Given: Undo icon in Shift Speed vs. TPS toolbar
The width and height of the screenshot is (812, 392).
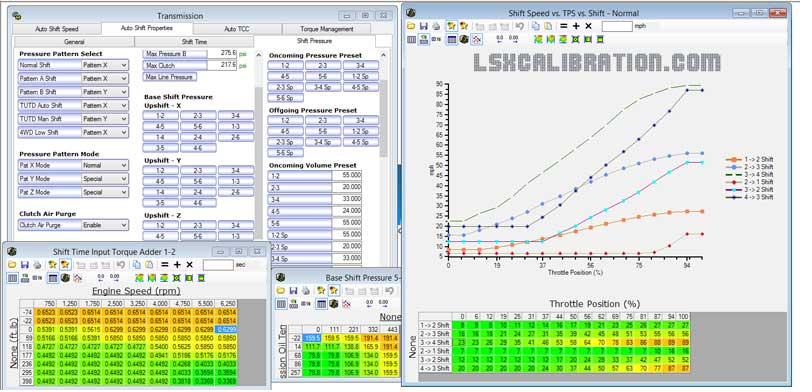Looking at the screenshot, I should pos(519,26).
